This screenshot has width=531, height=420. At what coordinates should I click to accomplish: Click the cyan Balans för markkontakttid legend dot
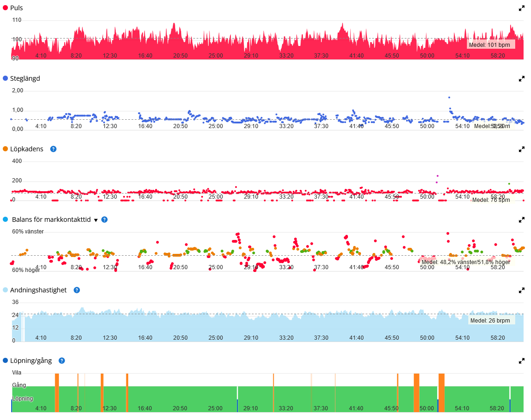(x=6, y=220)
